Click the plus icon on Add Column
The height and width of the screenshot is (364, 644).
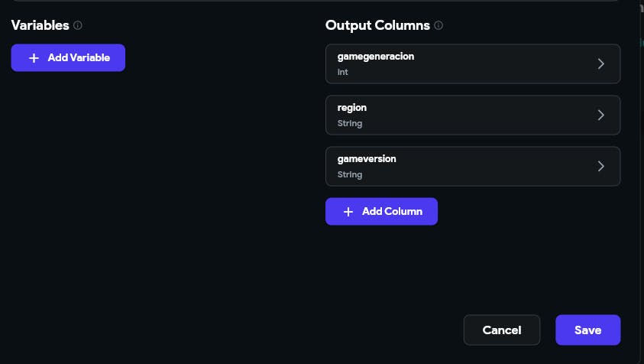pos(348,212)
